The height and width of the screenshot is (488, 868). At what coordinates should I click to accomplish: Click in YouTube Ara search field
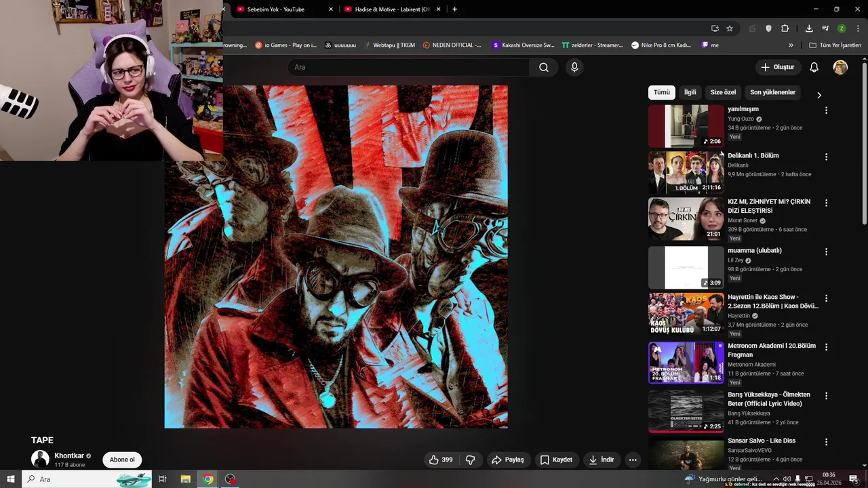coord(410,67)
